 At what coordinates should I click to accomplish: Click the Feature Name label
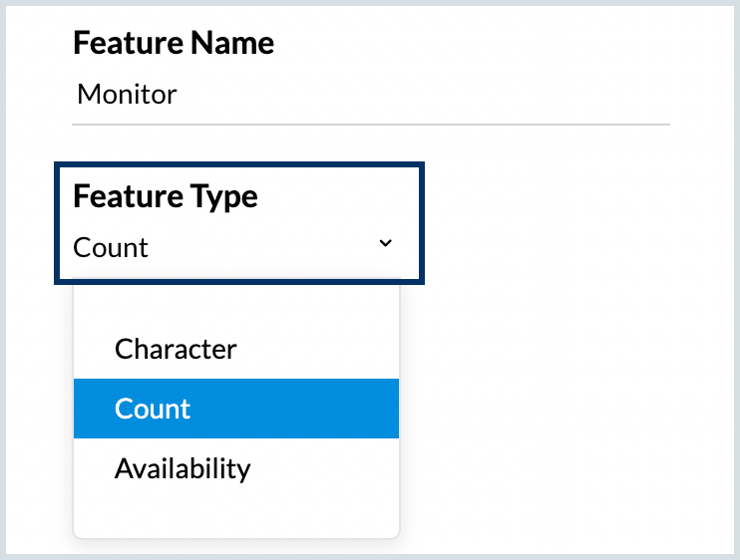tap(174, 43)
